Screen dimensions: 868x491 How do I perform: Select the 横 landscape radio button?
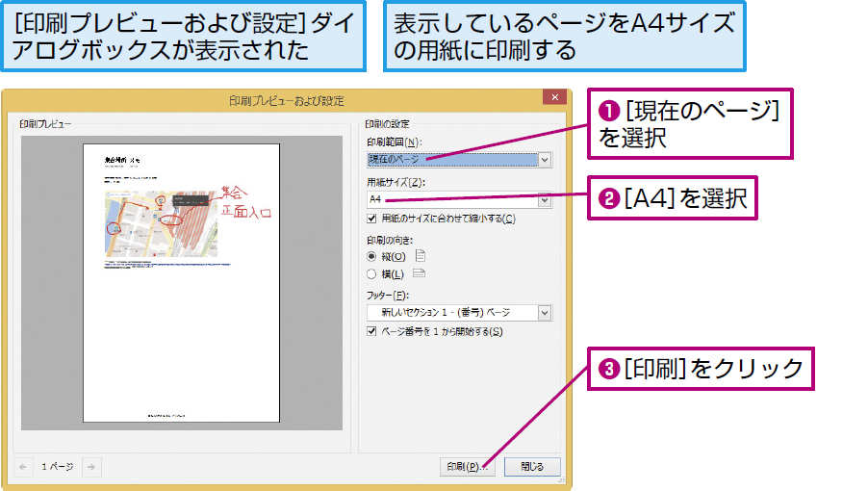(371, 274)
